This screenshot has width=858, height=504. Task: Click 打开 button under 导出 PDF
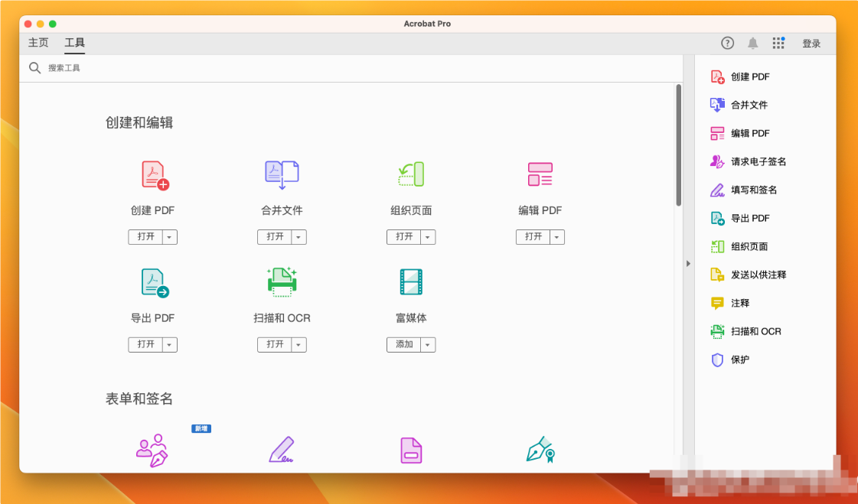point(145,345)
